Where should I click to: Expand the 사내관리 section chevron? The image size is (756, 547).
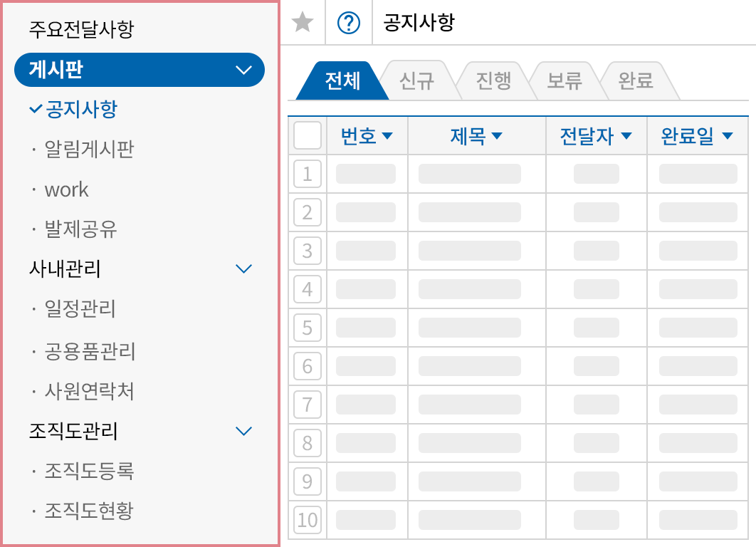click(243, 269)
